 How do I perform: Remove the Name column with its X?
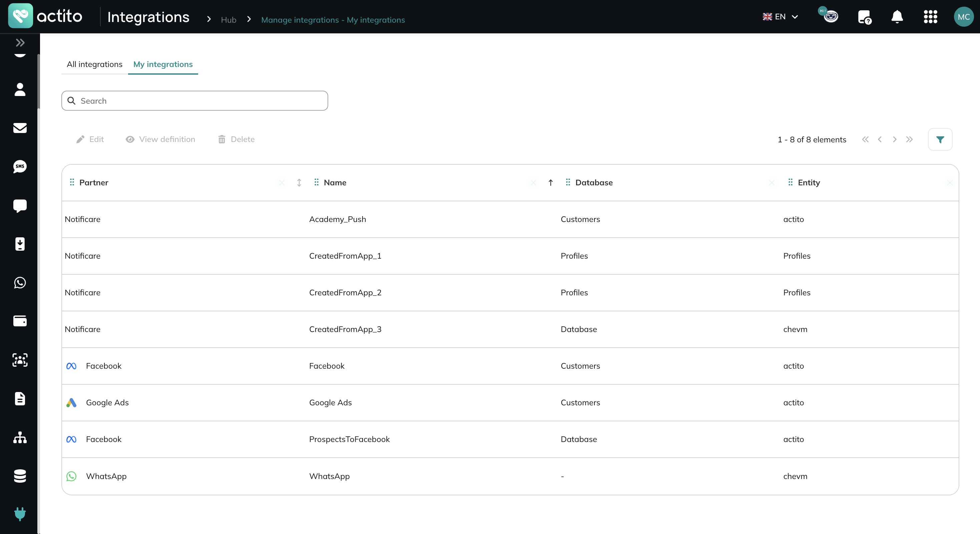coord(533,183)
